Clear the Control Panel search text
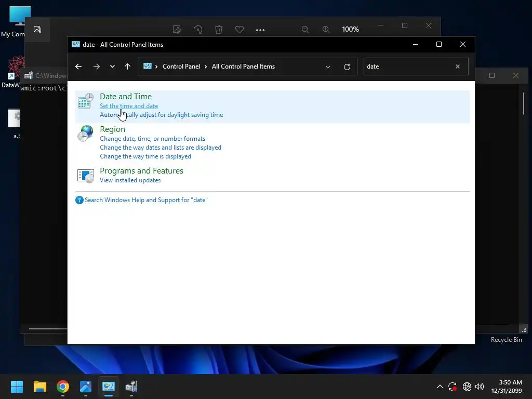532x399 pixels. coord(457,66)
